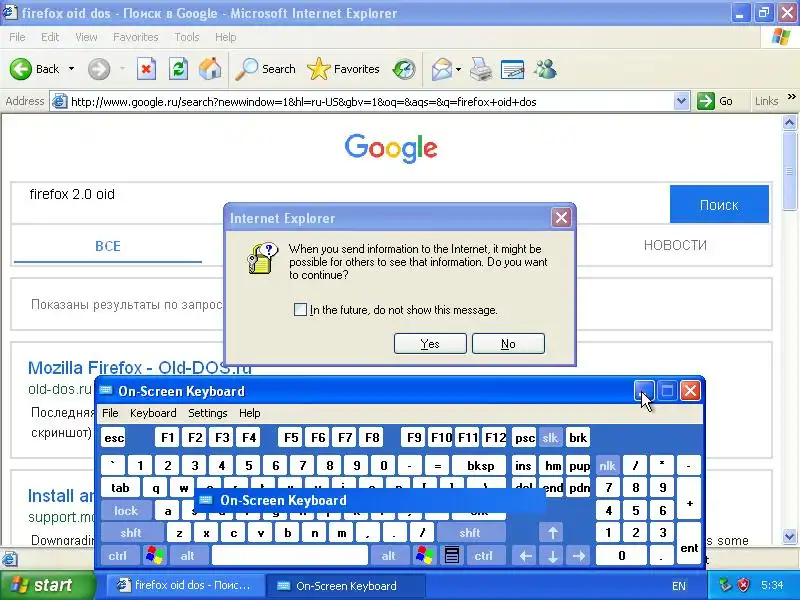Image resolution: width=800 pixels, height=600 pixels.
Task: Open the Back button history dropdown arrow
Action: [71, 69]
